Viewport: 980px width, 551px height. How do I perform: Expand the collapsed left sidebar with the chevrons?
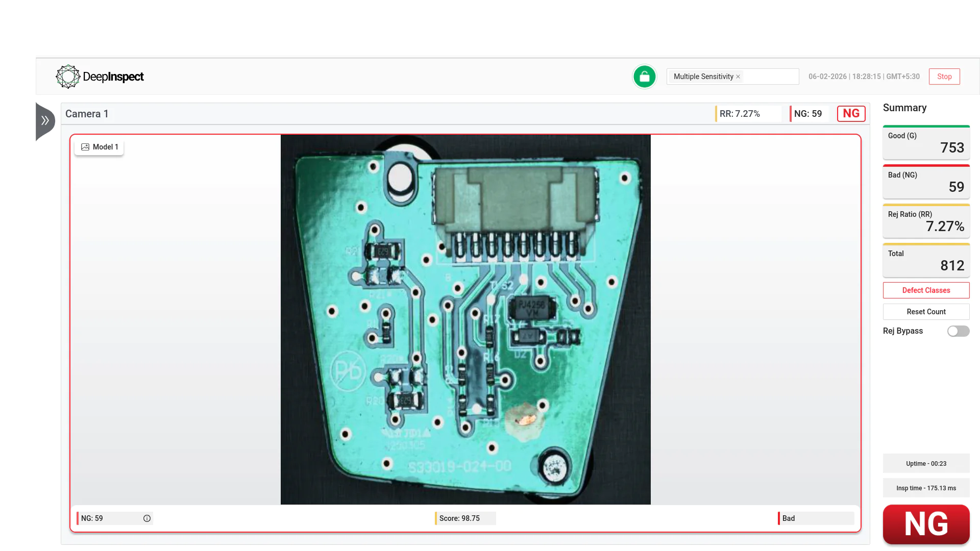(45, 121)
